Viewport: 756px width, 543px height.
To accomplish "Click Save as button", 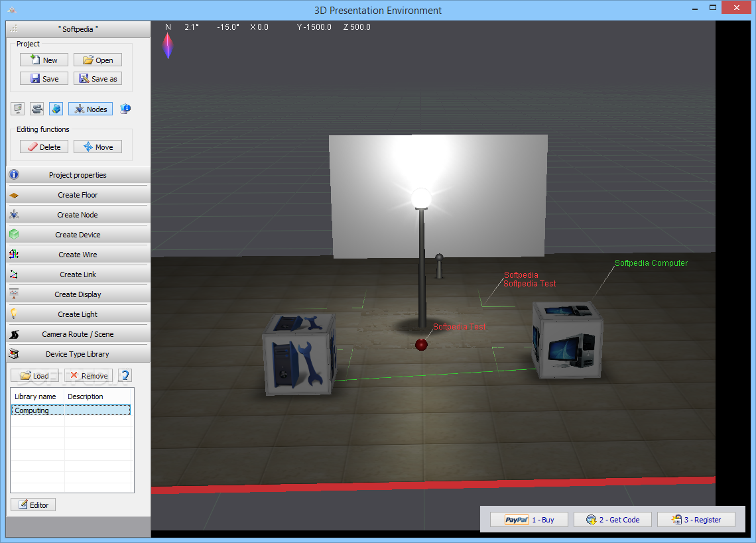I will click(x=97, y=79).
